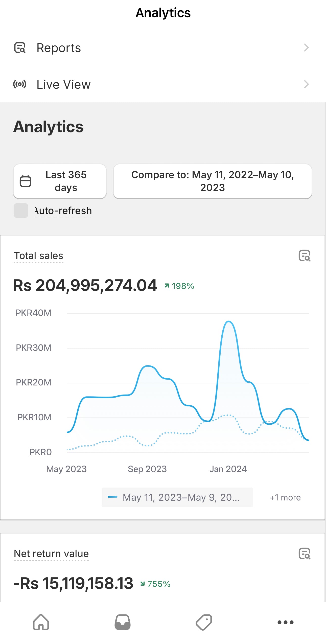Enable the Auto-refresh checkbox
326x644 pixels.
click(21, 211)
